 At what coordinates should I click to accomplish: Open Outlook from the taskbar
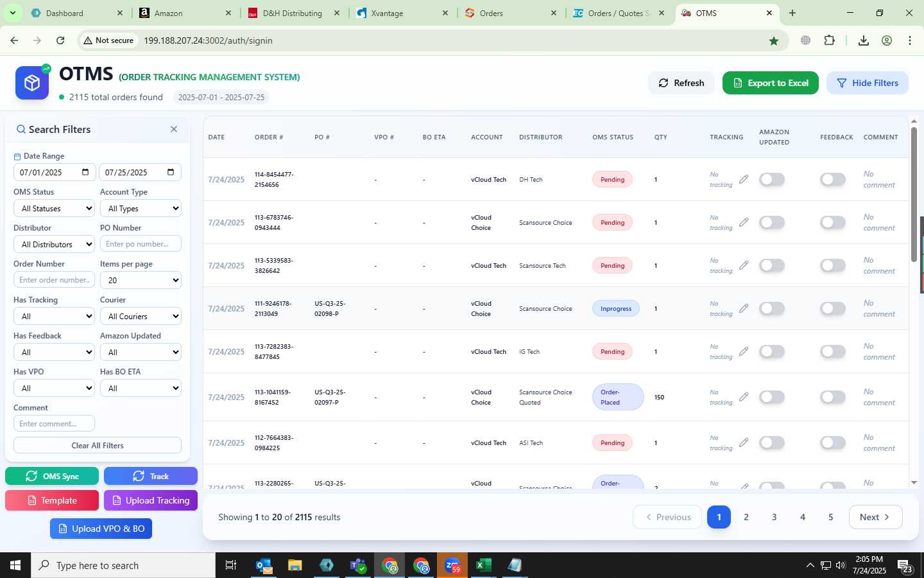264,565
